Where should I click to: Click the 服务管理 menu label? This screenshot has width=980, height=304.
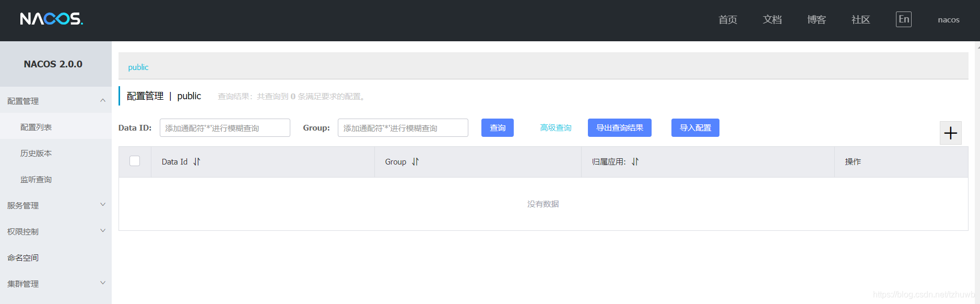(x=23, y=205)
